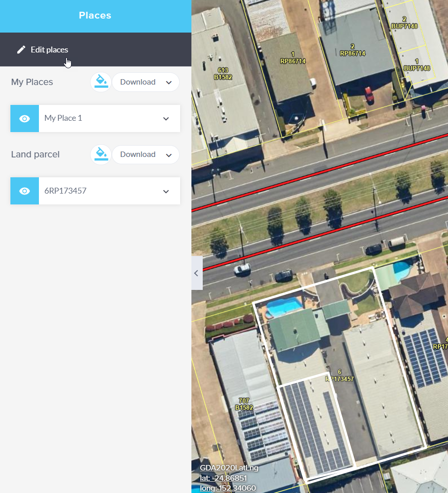Click the Places panel header
448x493 pixels.
coord(95,15)
